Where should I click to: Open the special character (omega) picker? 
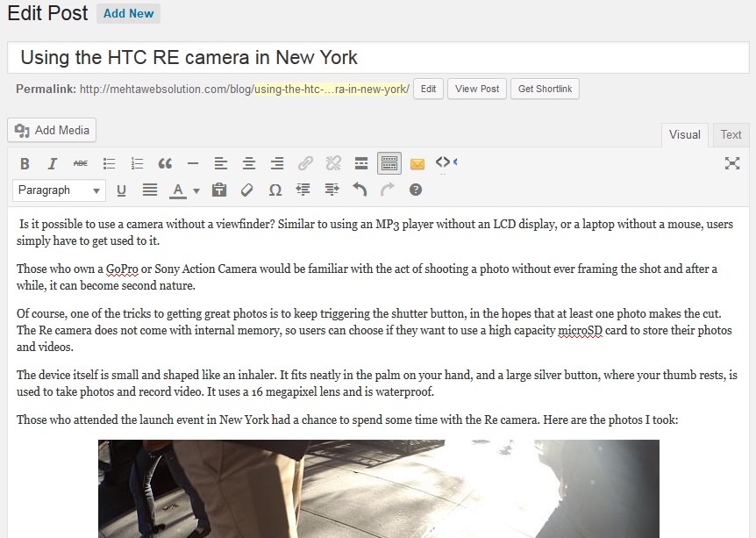(275, 190)
